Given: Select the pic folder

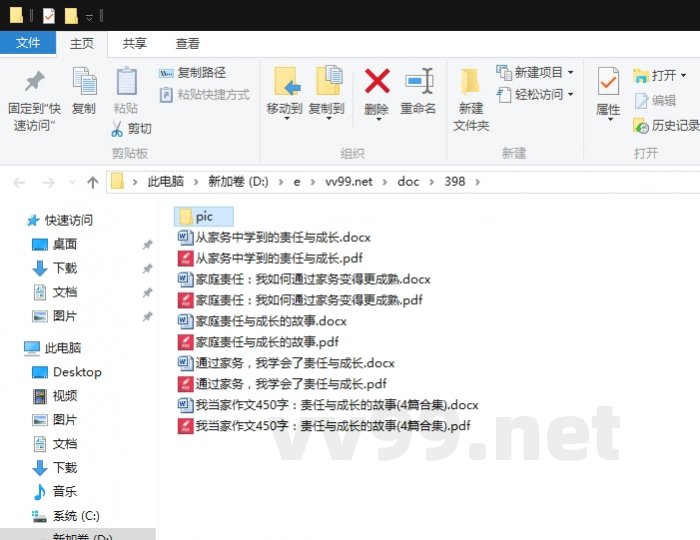Looking at the screenshot, I should [204, 216].
